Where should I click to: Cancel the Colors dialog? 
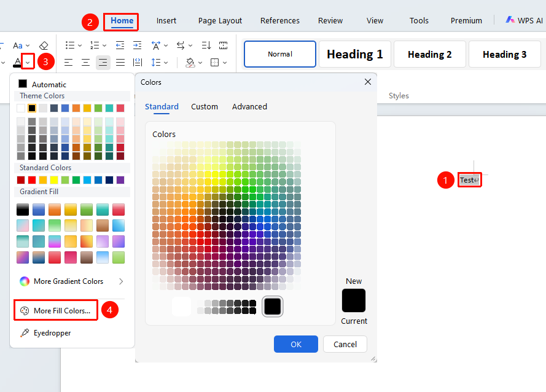tap(345, 344)
